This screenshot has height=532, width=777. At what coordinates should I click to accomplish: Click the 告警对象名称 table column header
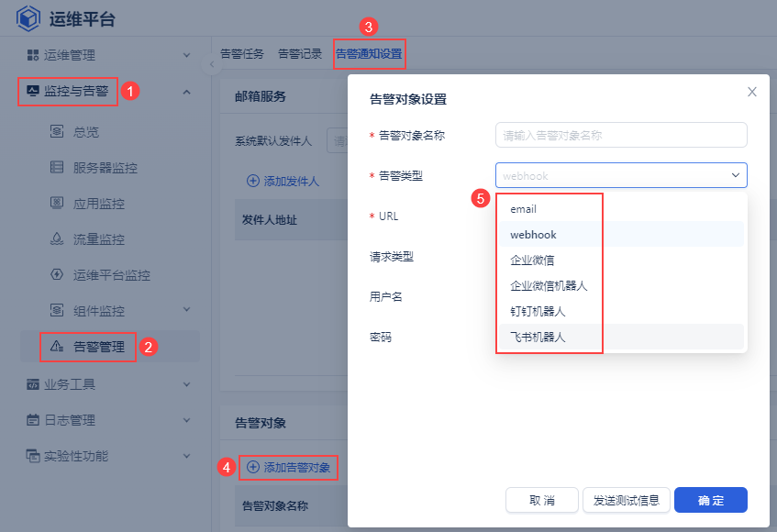(275, 505)
